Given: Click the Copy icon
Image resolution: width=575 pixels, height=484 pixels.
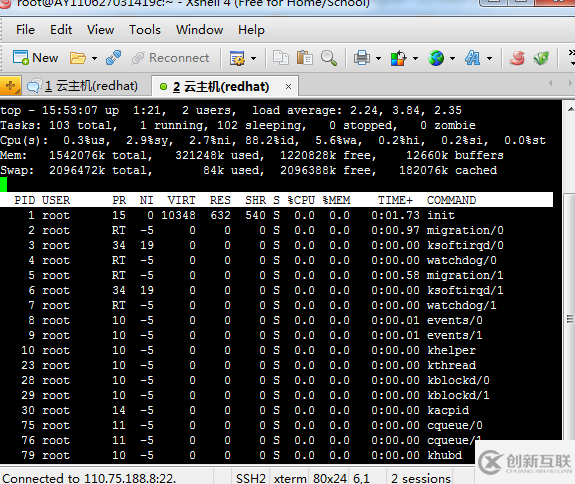Looking at the screenshot, I should (x=281, y=58).
